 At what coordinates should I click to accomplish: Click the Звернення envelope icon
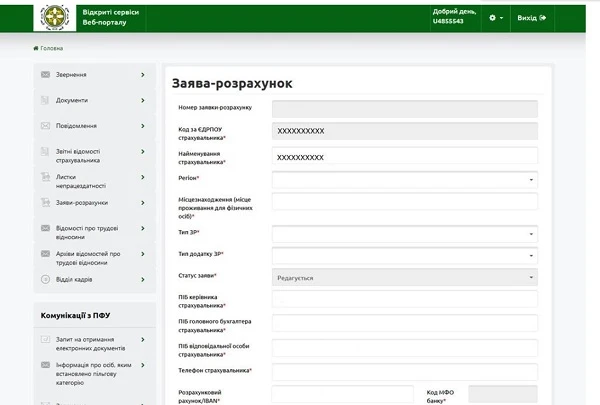click(x=46, y=75)
